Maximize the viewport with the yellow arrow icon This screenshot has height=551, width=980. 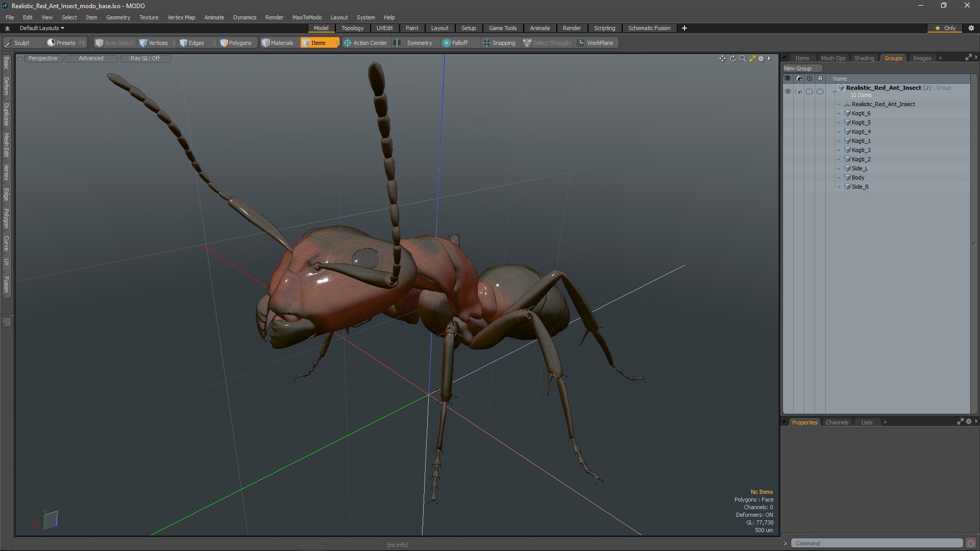click(752, 59)
